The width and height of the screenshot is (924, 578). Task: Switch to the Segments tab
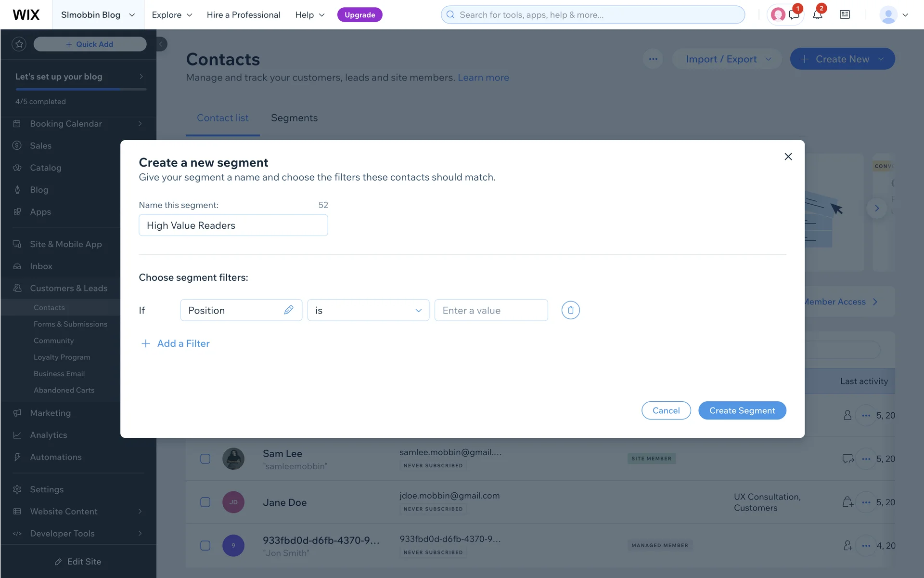point(294,118)
